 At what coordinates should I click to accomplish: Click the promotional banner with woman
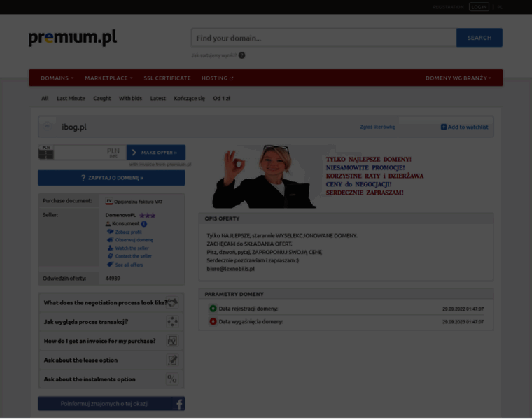click(x=318, y=176)
